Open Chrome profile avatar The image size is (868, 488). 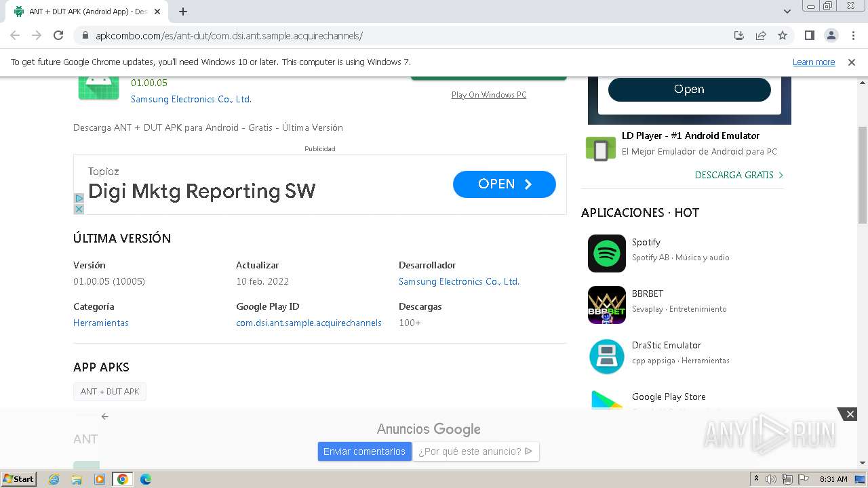831,35
